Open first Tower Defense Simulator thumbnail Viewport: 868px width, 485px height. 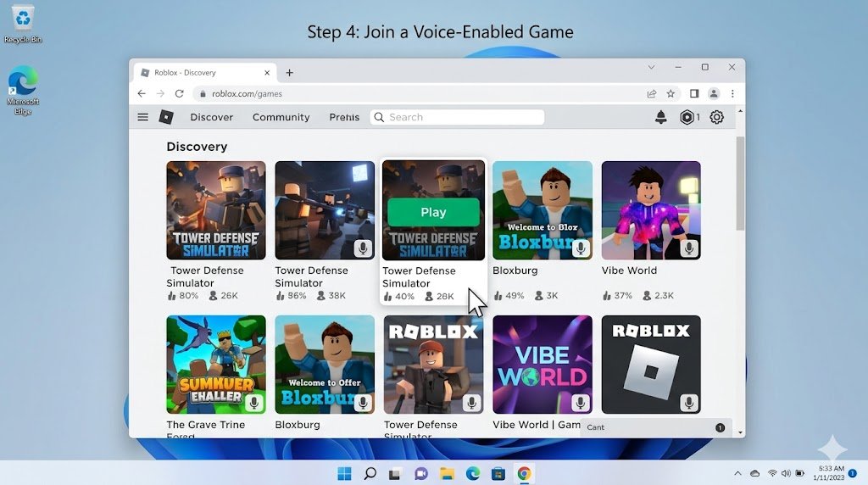pyautogui.click(x=216, y=210)
